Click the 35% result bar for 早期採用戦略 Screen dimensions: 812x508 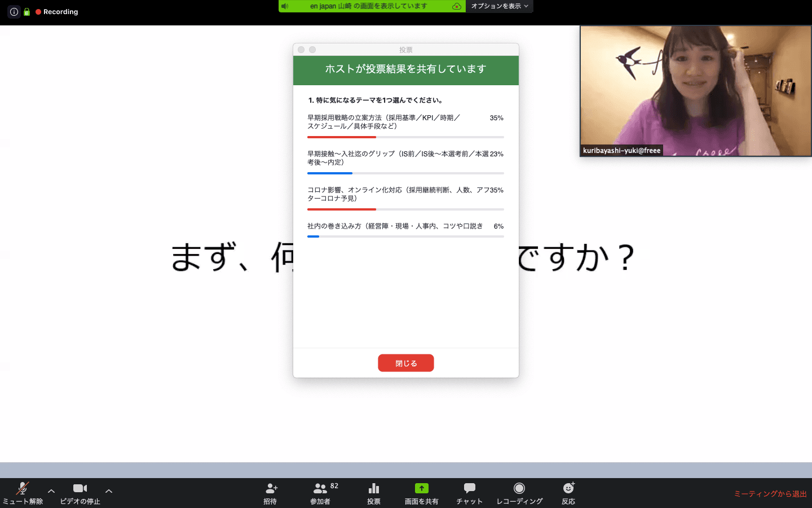[x=342, y=137]
